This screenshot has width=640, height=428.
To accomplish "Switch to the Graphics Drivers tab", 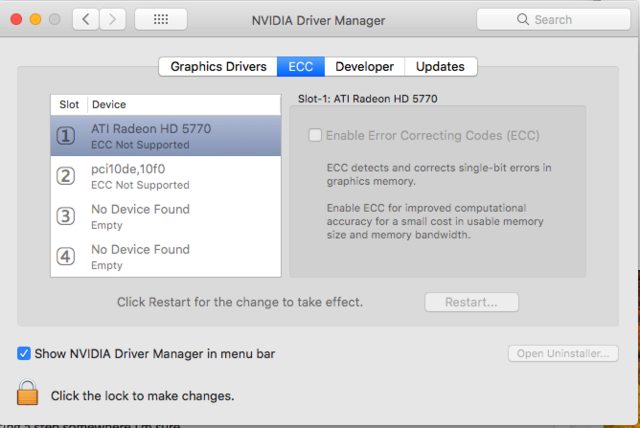I will click(x=218, y=67).
